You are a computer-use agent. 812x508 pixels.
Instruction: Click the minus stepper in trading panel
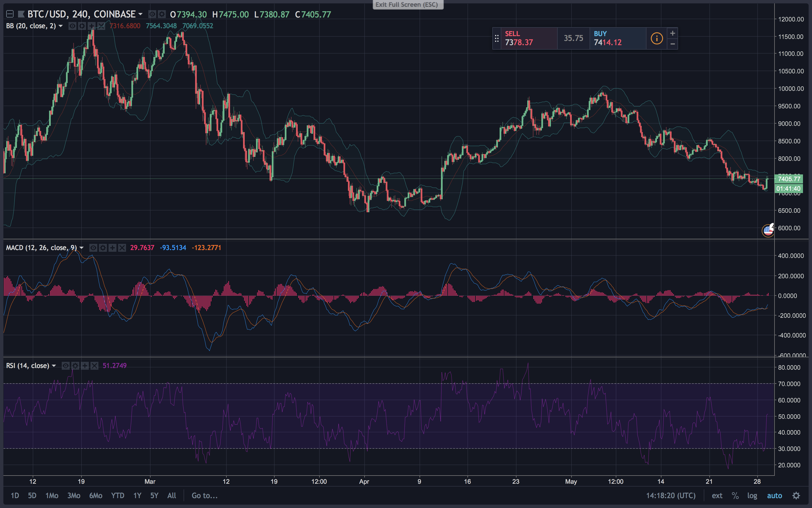pos(672,44)
